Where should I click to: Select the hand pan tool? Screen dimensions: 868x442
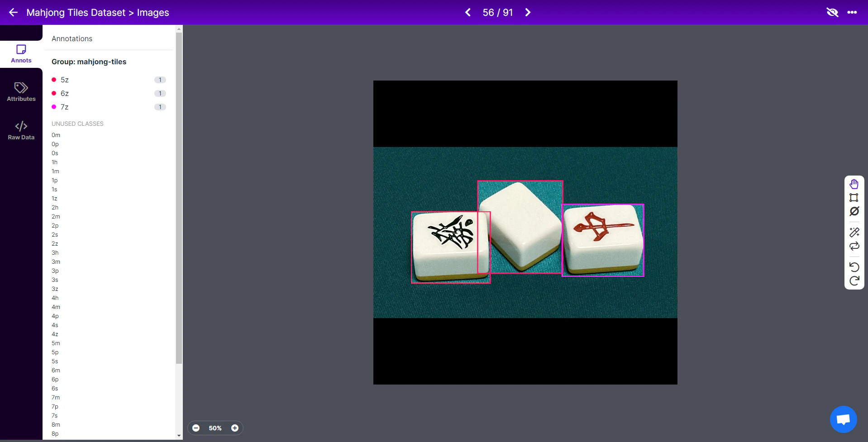[x=854, y=184]
